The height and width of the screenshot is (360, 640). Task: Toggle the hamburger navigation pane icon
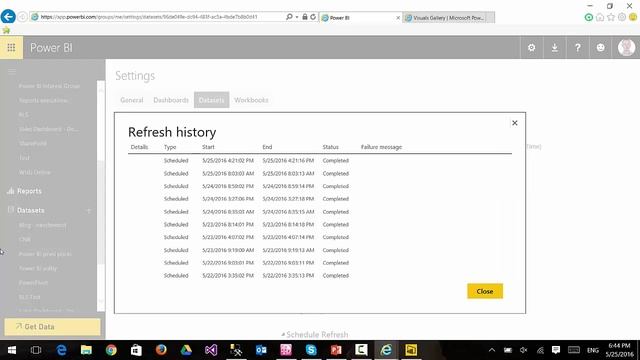coord(12,71)
